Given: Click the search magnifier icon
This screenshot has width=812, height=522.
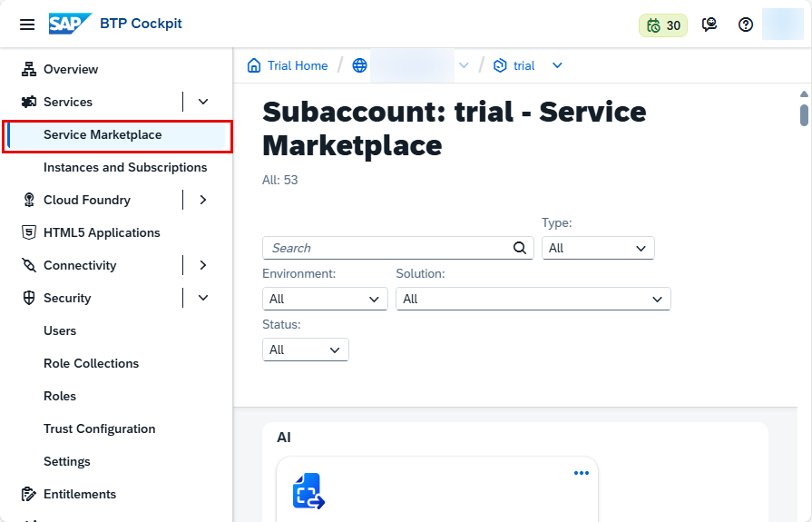Looking at the screenshot, I should (x=520, y=248).
